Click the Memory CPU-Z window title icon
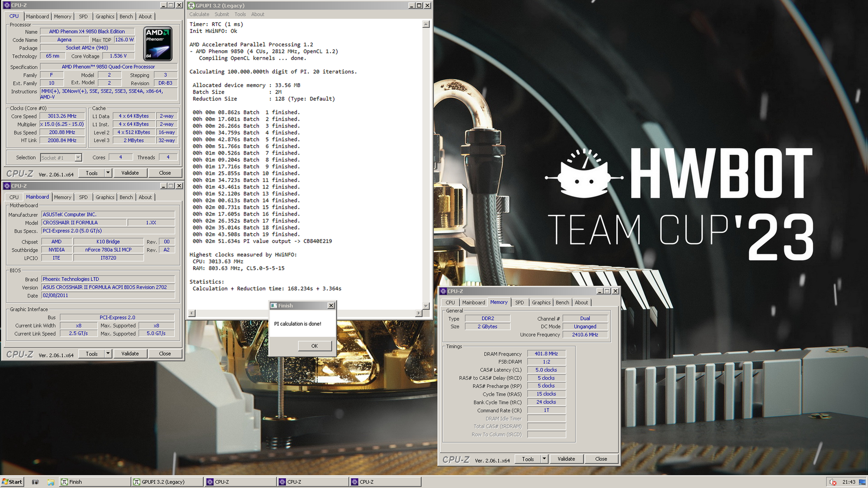The height and width of the screenshot is (488, 868). [x=443, y=291]
